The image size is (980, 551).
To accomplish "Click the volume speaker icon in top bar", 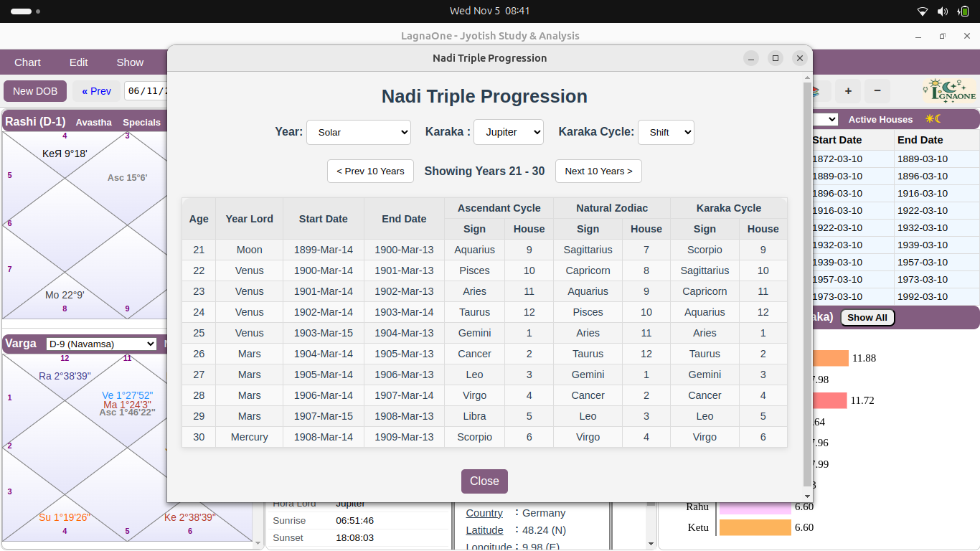I will 943,11.
